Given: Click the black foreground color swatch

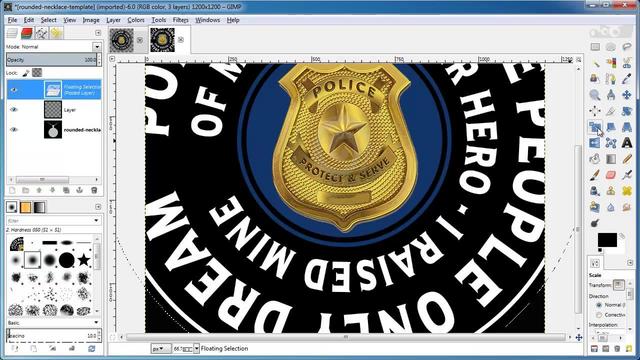Looking at the screenshot, I should [607, 240].
